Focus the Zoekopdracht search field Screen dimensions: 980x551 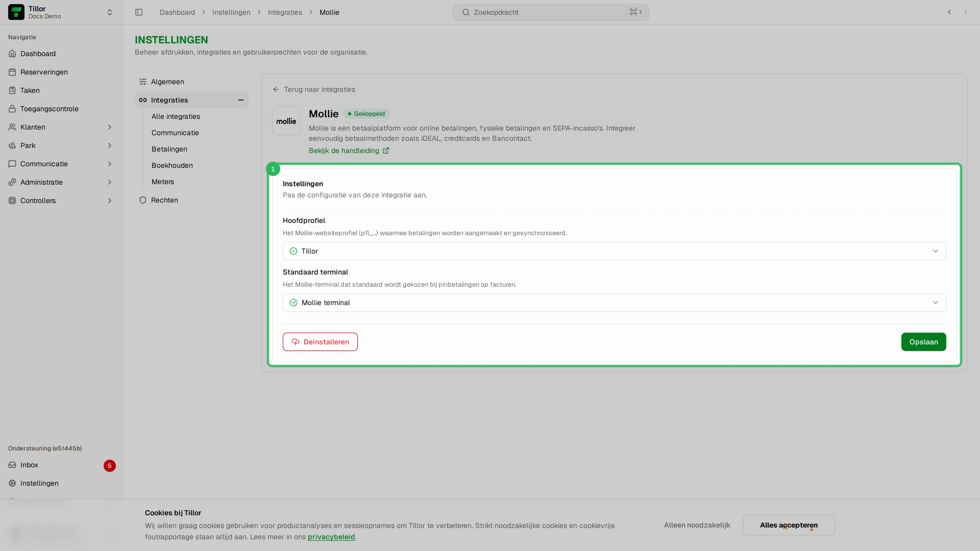click(551, 12)
